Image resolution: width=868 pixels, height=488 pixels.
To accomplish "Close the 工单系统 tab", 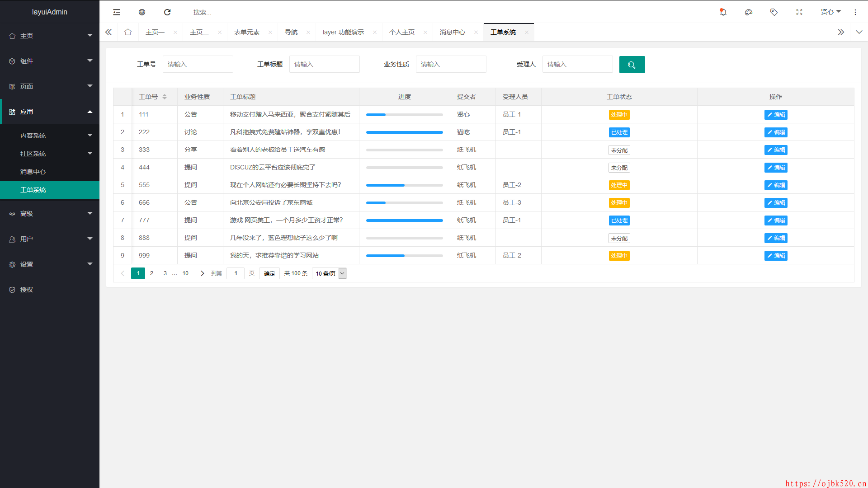I will 527,32.
